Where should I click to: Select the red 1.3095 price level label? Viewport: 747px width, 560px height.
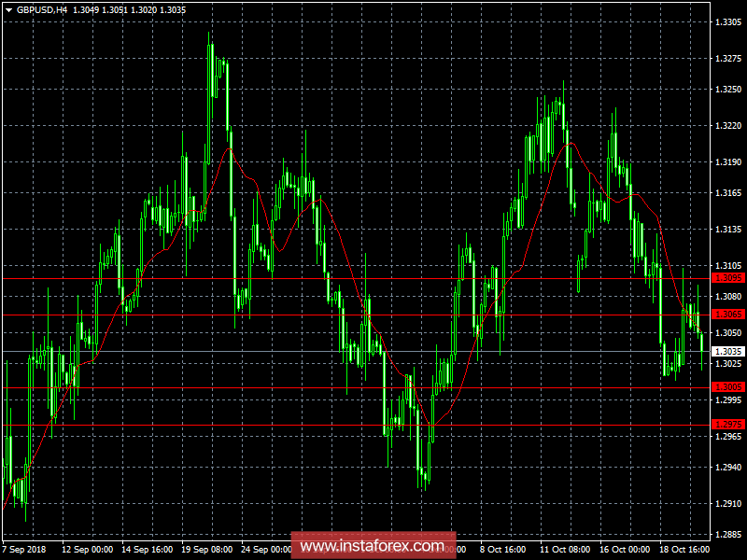coord(727,278)
